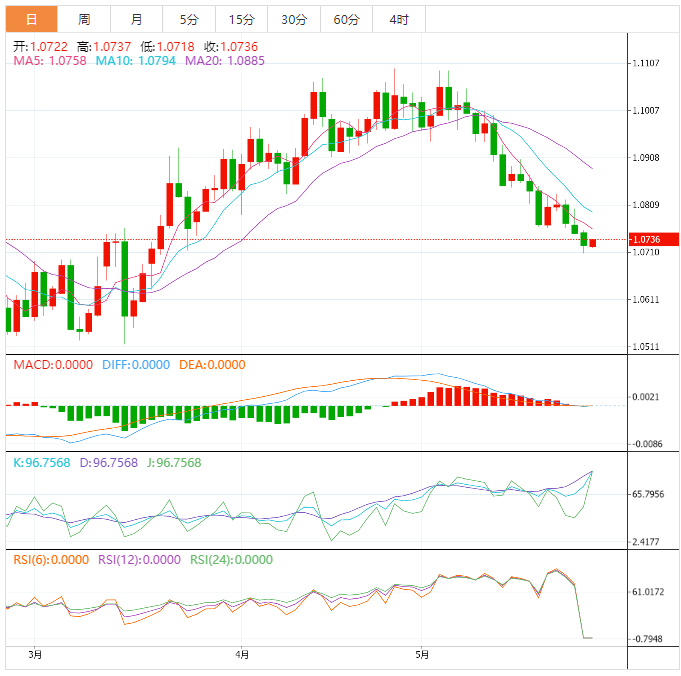Switch to the 周 weekly tab
Viewport: 681px width, 676px height.
(x=84, y=20)
